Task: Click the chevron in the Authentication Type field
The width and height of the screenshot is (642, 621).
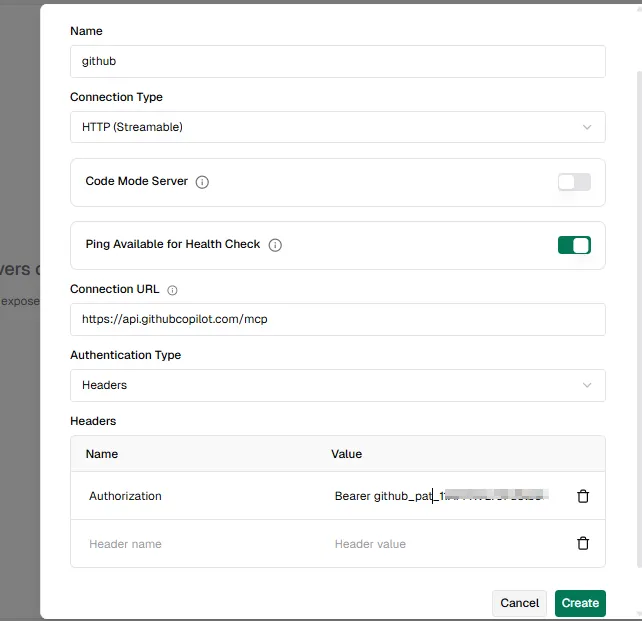Action: (587, 385)
